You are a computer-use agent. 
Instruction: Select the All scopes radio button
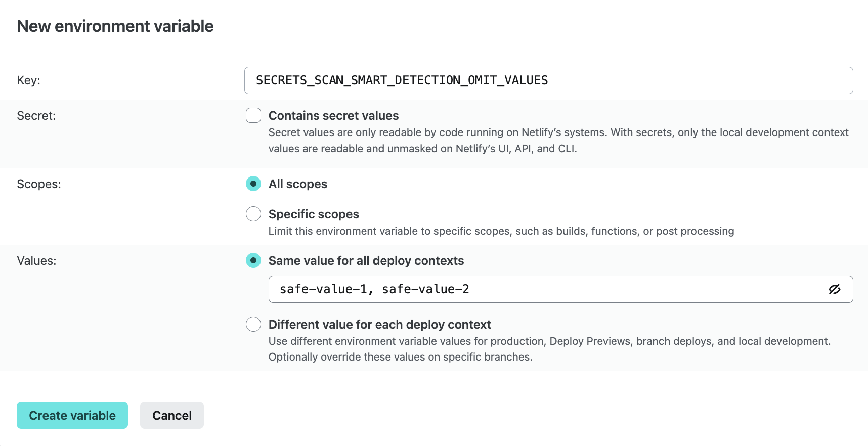point(253,184)
